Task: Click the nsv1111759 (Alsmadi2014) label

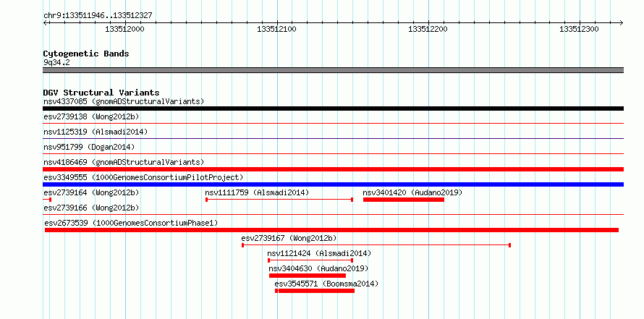Action: 257,192
